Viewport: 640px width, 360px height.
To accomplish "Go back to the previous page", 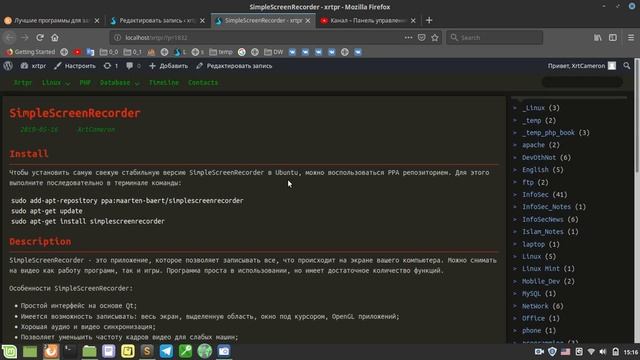I will pos(10,38).
